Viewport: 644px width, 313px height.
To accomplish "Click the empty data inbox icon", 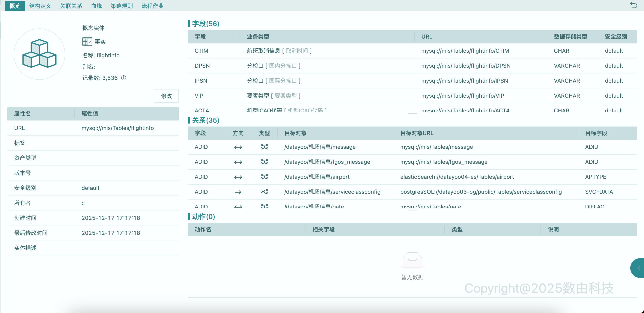I will 412,260.
